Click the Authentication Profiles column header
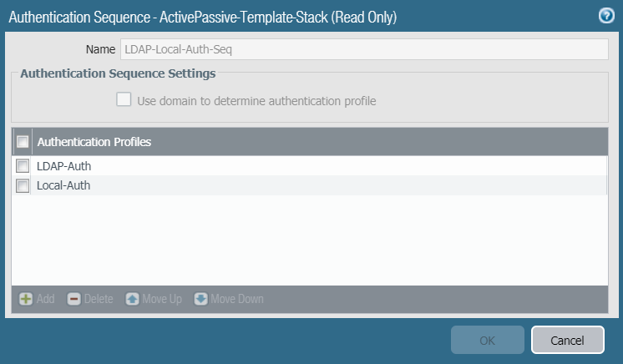623x364 pixels. (94, 142)
